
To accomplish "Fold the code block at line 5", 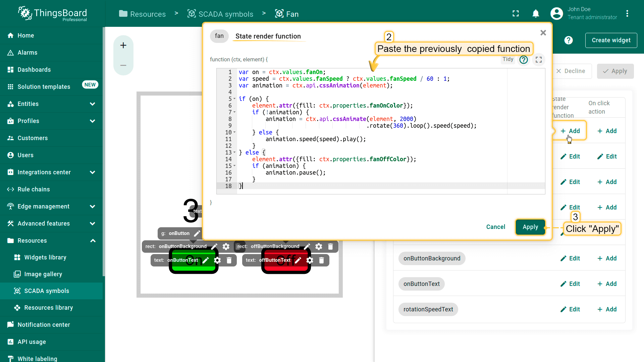I will click(234, 99).
